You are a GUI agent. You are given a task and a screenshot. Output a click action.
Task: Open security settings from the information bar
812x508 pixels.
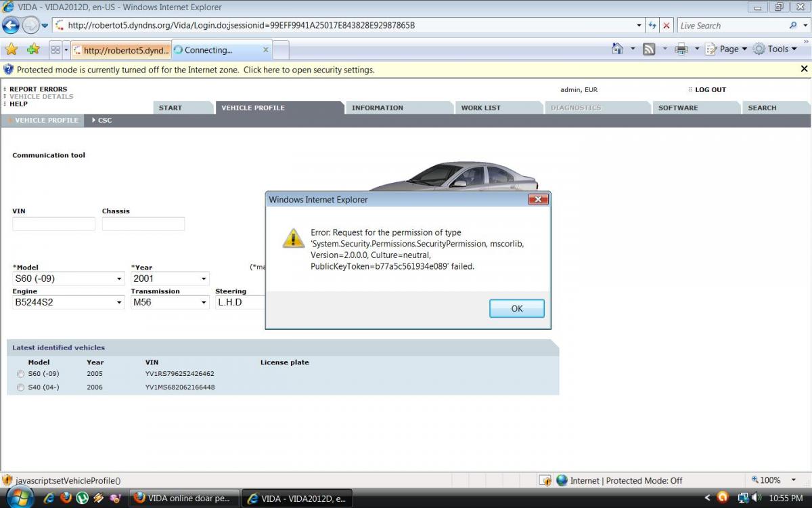196,70
